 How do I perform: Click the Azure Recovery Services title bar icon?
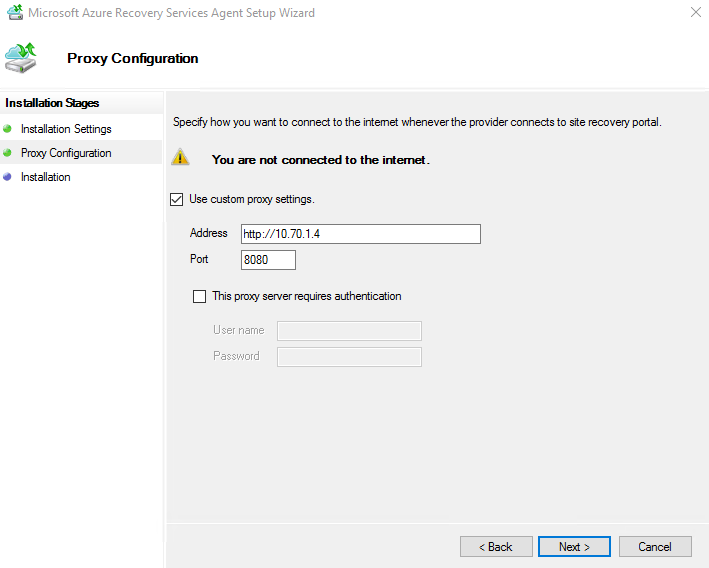click(15, 12)
